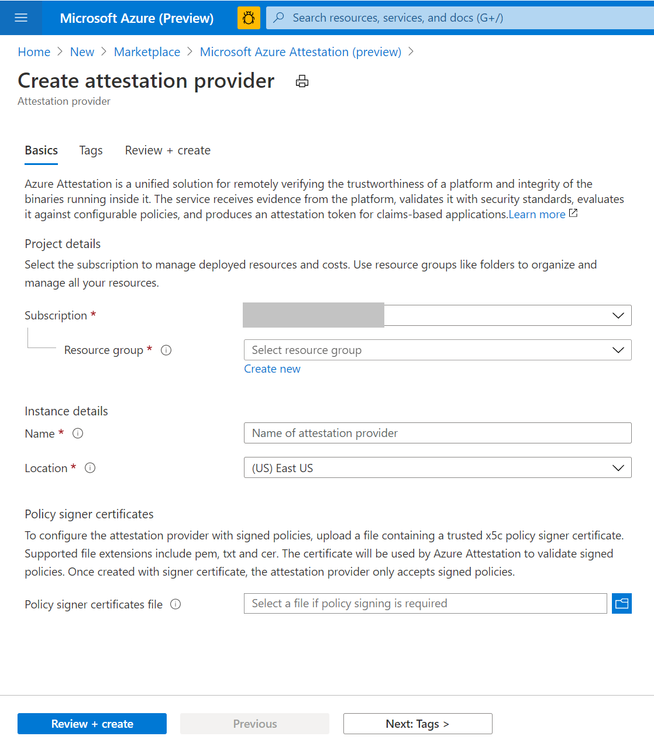Click the Name of attestation provider field
The width and height of the screenshot is (654, 750).
(437, 433)
